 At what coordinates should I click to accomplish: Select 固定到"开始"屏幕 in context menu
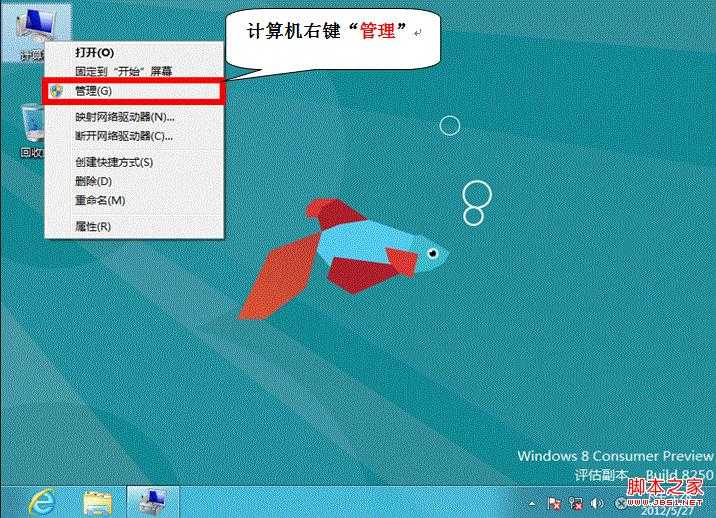click(134, 71)
